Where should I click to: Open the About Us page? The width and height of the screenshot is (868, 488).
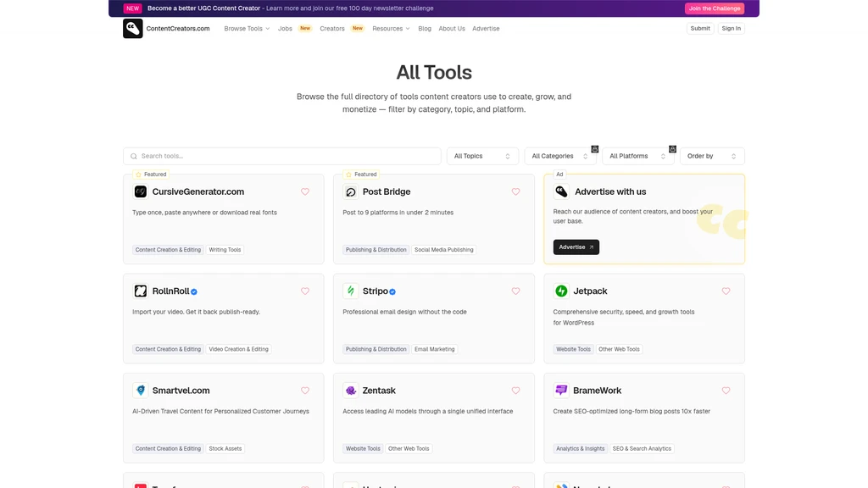[452, 28]
